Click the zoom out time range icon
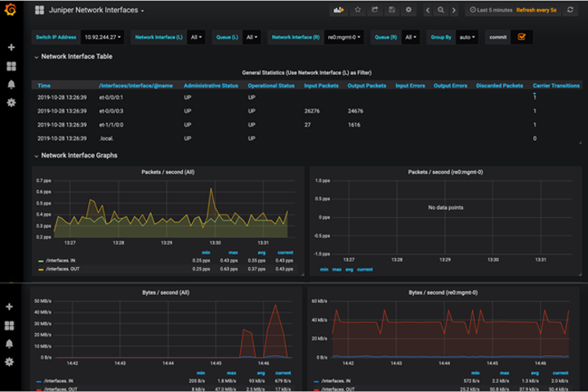The image size is (588, 392). click(x=441, y=11)
